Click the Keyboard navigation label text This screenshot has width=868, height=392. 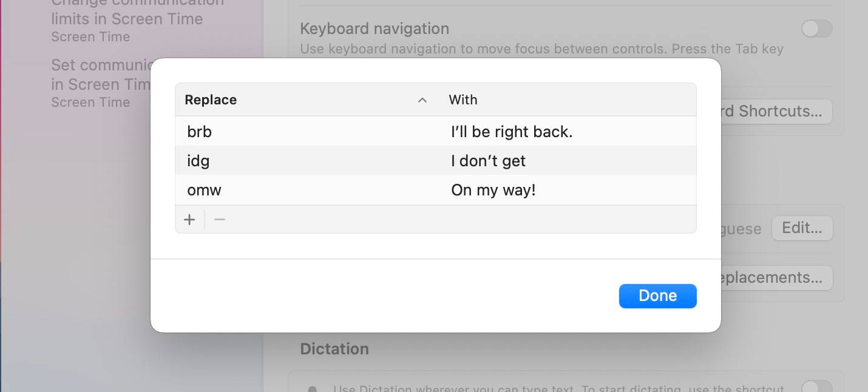[375, 29]
